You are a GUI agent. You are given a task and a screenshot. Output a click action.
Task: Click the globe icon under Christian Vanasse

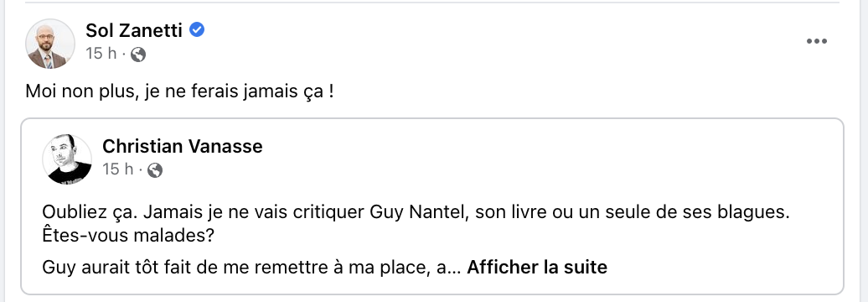click(155, 170)
